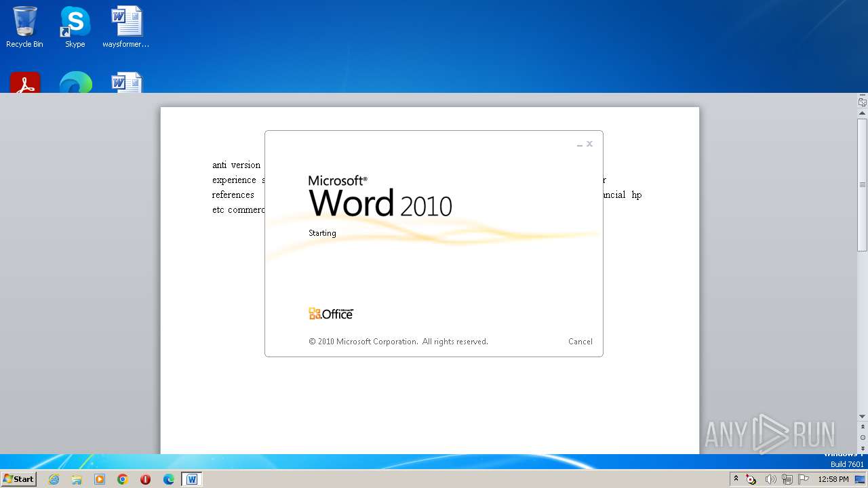Open the clock showing 12:58 PM

tap(833, 479)
